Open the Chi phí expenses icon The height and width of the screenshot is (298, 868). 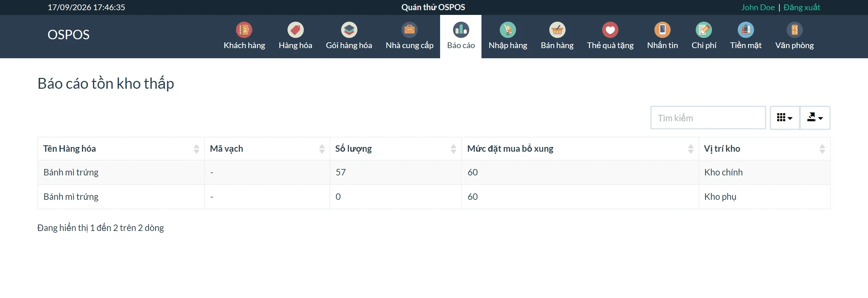704,30
